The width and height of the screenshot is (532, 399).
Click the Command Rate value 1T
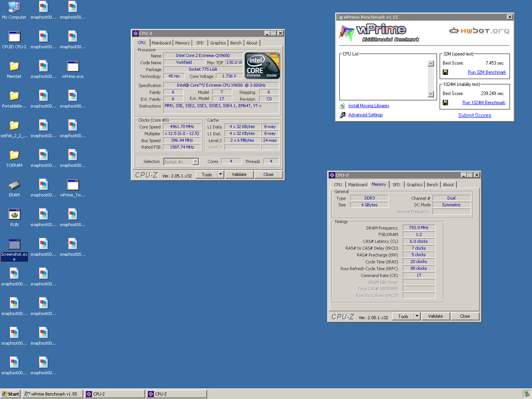click(419, 275)
